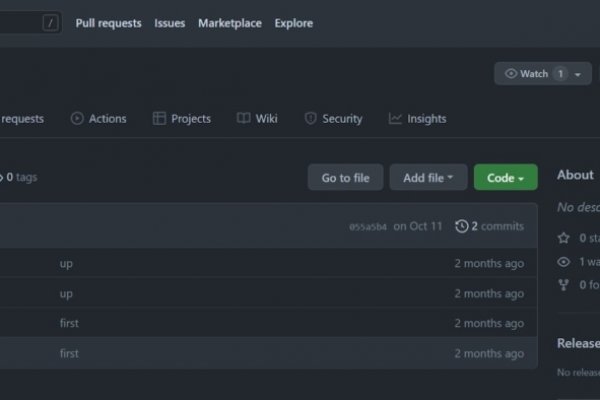600x400 pixels.
Task: Click the Actions play icon
Action: [77, 119]
